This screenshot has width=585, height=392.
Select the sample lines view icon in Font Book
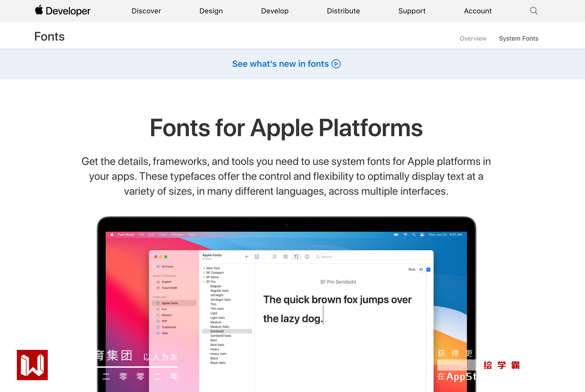[274, 257]
